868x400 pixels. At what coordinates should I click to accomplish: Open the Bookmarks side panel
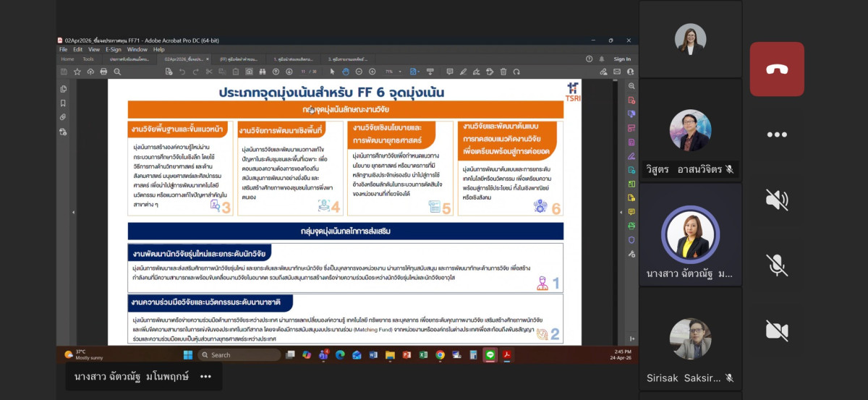tap(63, 103)
